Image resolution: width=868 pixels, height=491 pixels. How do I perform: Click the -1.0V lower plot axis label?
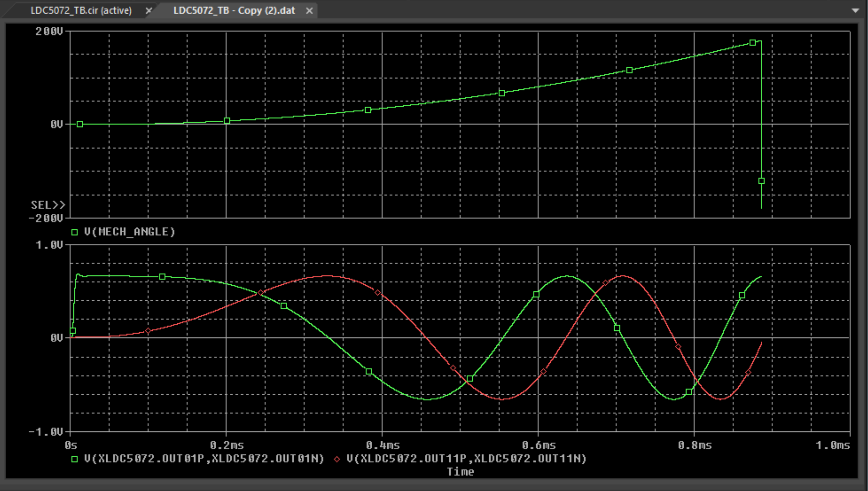[x=46, y=432]
